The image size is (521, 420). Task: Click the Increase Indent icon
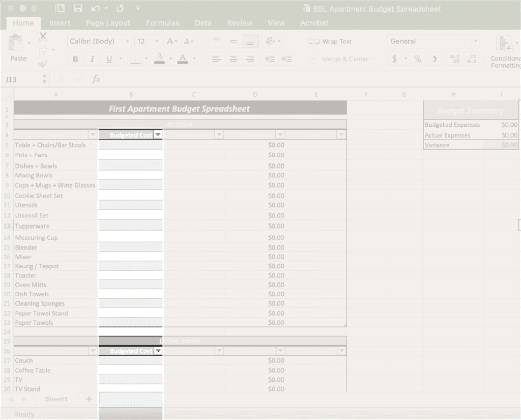pos(286,59)
